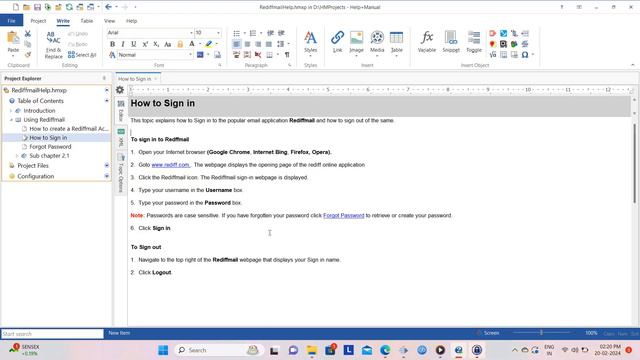Toggle Superscript formatting
Image resolution: width=640 pixels, height=360 pixels.
(x=145, y=44)
